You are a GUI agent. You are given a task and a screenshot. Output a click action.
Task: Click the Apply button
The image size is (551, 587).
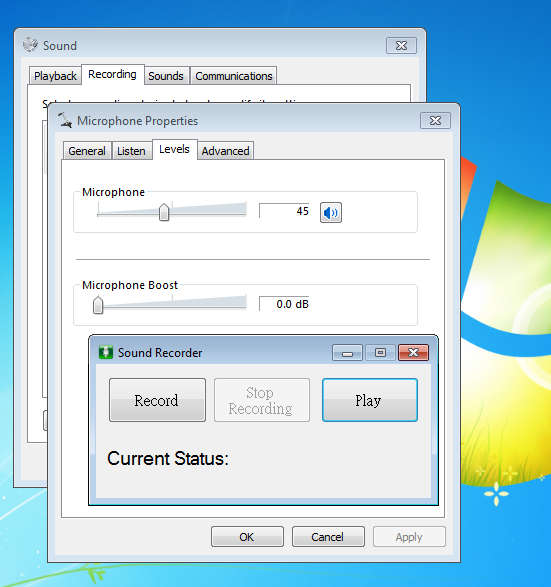(x=409, y=537)
